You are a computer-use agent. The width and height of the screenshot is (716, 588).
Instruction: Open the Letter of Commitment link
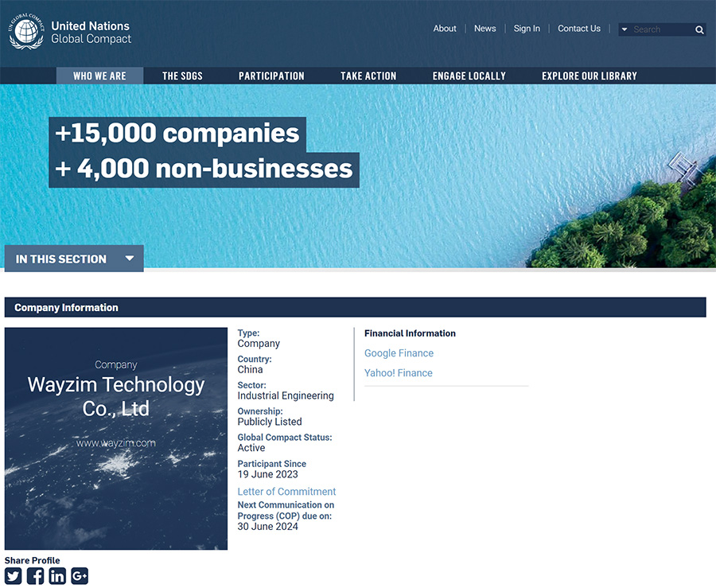point(286,492)
